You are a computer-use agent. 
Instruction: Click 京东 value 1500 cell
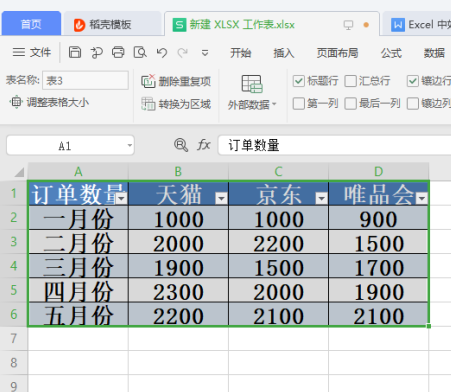279,266
